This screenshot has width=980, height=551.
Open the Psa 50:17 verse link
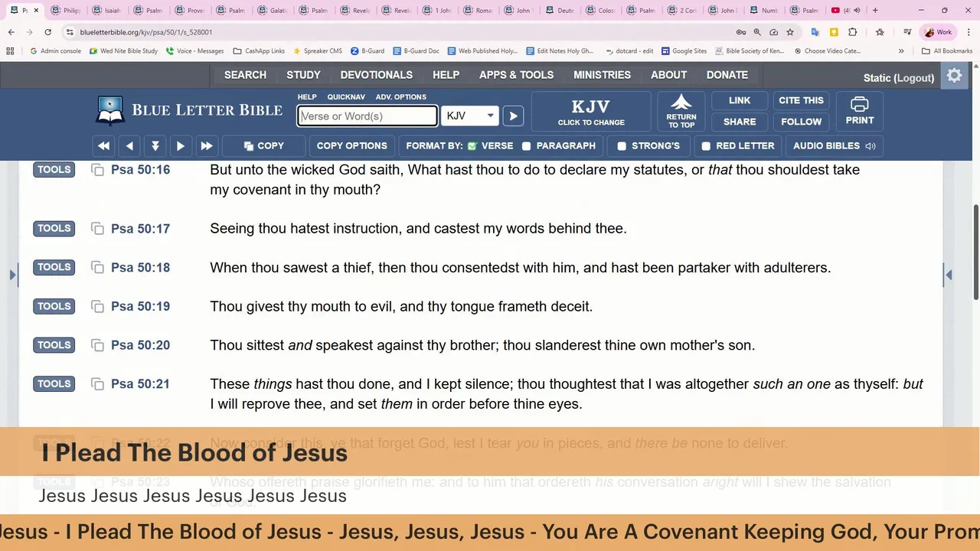(x=140, y=229)
